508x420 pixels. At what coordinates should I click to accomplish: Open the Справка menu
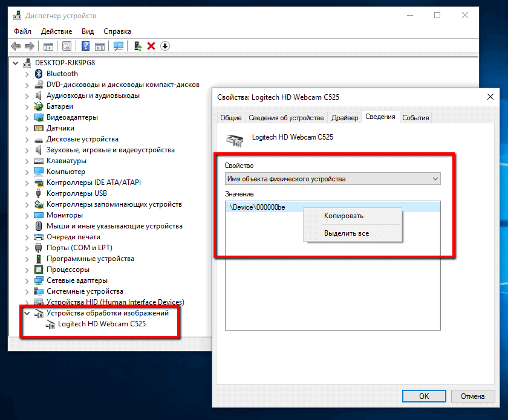[117, 31]
